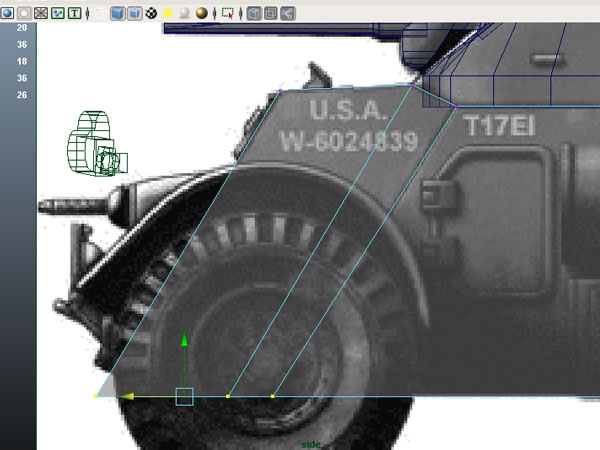The height and width of the screenshot is (450, 600).
Task: Toggle X-ray cube icon
Action: tap(254, 13)
